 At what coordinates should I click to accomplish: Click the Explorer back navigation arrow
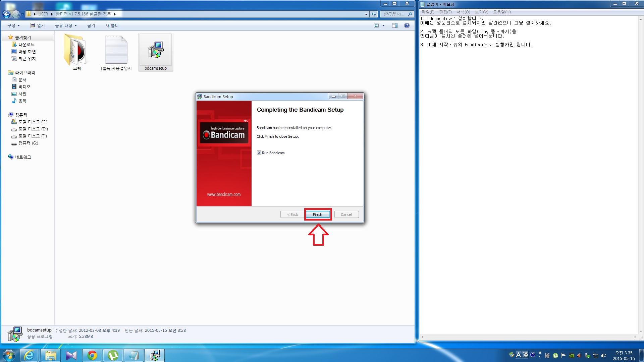6,14
